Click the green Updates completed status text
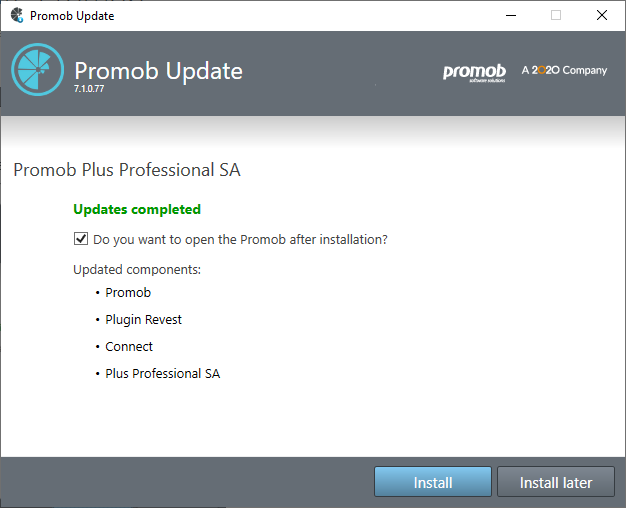626x508 pixels. click(137, 210)
